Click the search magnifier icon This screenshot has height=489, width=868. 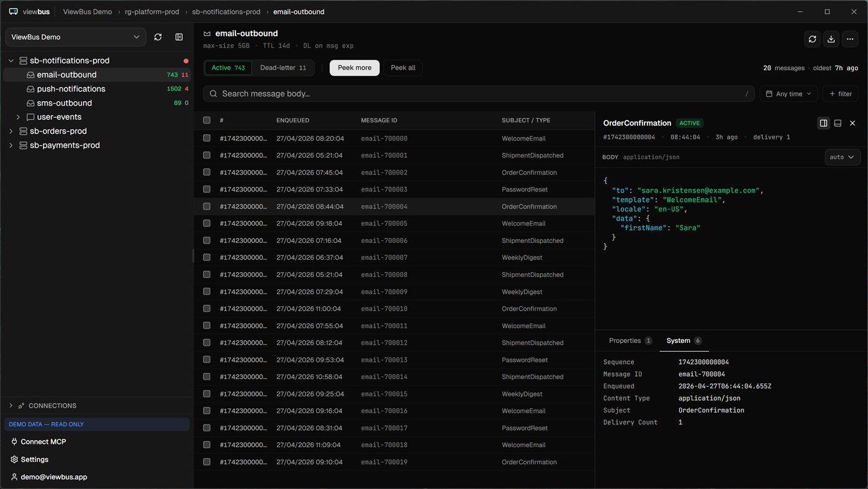click(214, 94)
